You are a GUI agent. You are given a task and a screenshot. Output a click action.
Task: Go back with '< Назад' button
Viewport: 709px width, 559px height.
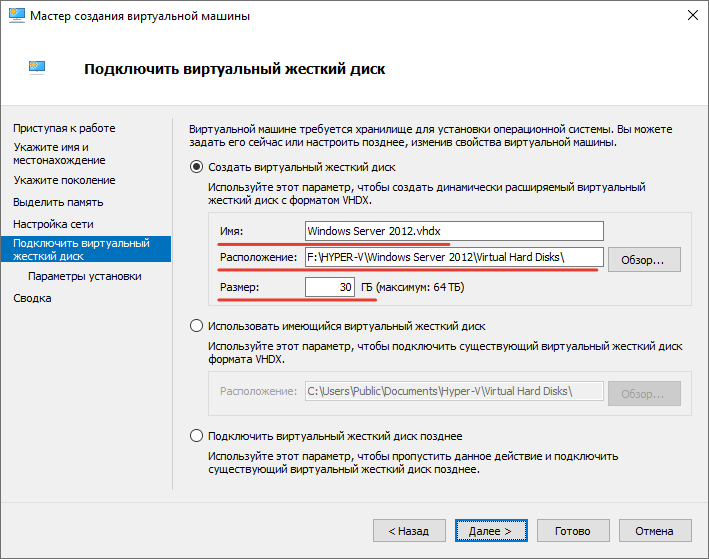409,531
